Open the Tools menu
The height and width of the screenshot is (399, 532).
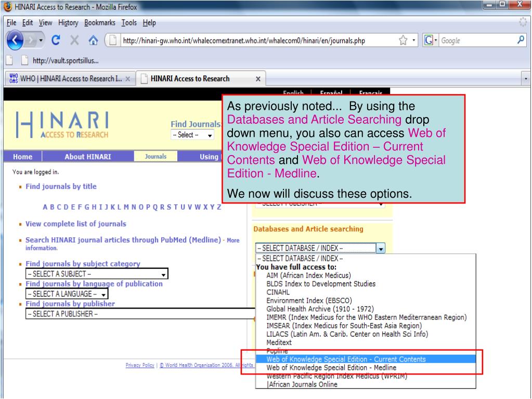(129, 23)
